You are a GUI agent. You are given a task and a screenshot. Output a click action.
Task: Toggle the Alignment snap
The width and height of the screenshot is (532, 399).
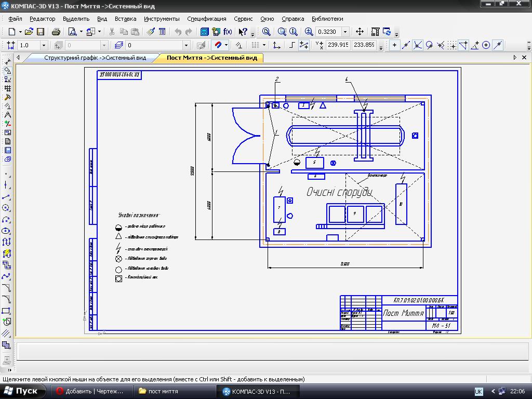coord(463,45)
